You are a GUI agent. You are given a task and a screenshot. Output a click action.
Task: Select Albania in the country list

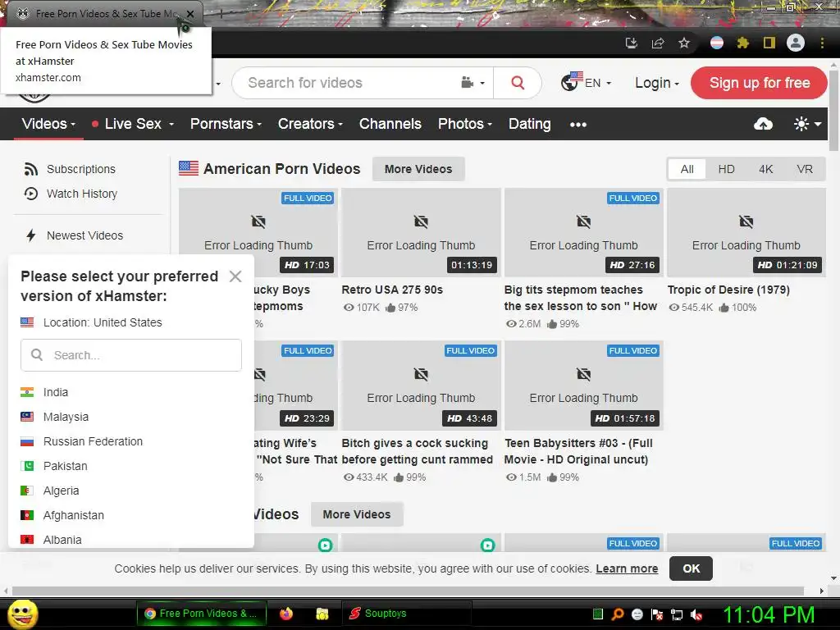tap(62, 540)
